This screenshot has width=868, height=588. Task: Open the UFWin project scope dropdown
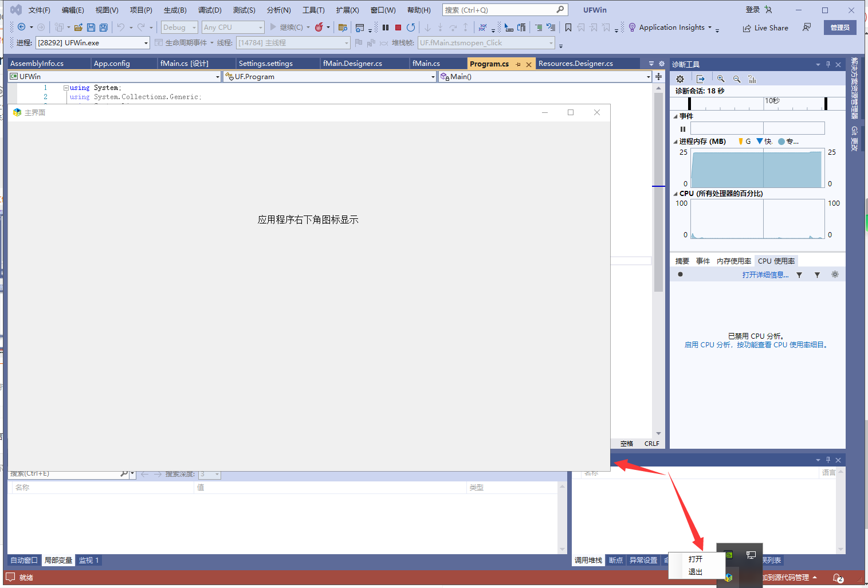click(115, 76)
